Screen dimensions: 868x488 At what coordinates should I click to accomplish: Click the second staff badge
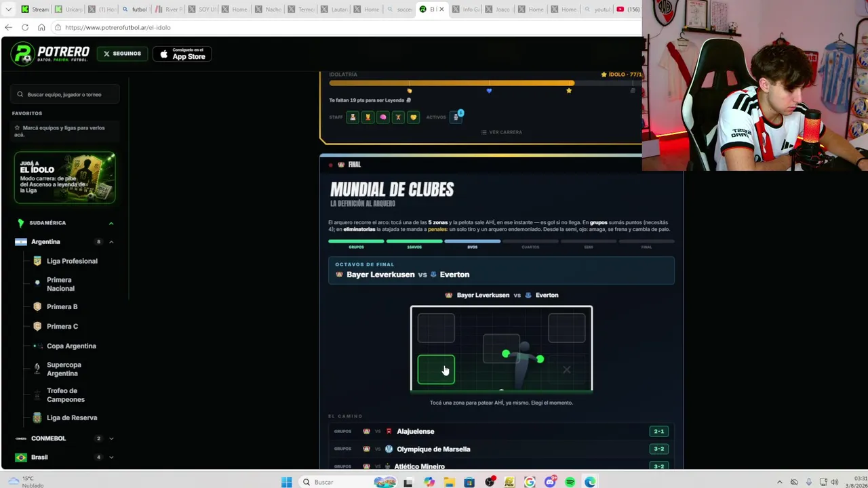pos(368,117)
